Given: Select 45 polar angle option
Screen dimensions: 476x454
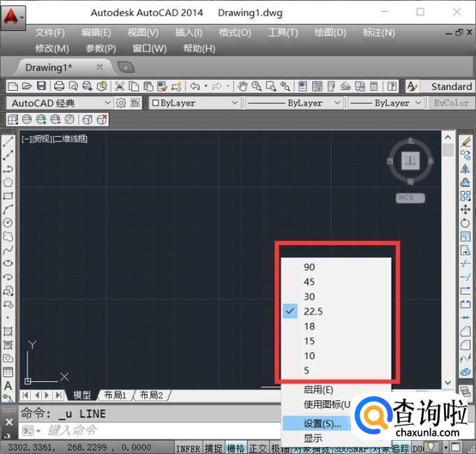Looking at the screenshot, I should [x=336, y=282].
